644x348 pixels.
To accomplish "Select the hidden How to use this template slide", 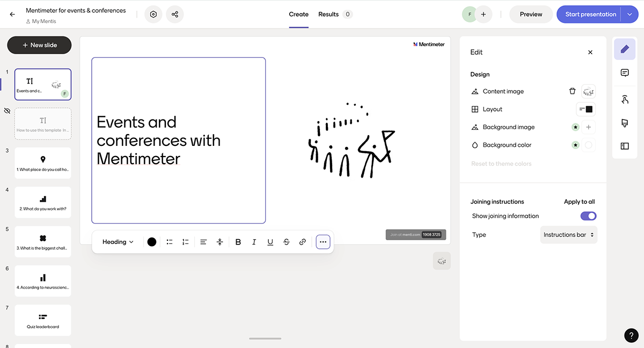I will pos(43,124).
